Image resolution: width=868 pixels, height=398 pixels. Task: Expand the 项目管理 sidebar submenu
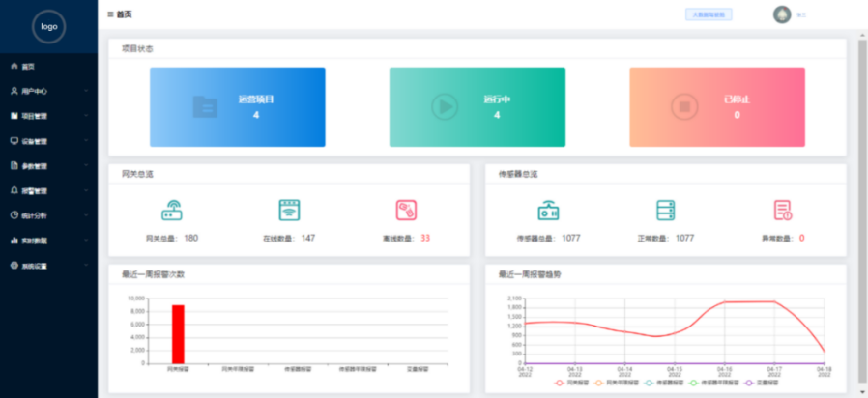coord(48,116)
